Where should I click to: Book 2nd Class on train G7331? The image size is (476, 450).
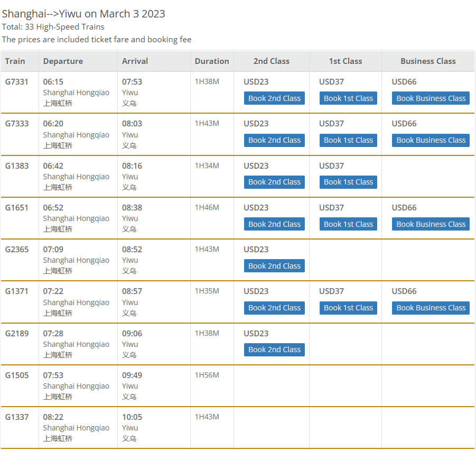tap(274, 98)
